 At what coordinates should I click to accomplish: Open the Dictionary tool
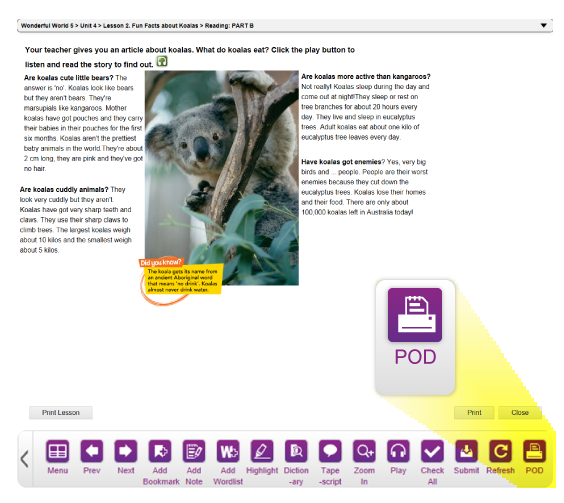pyautogui.click(x=296, y=451)
